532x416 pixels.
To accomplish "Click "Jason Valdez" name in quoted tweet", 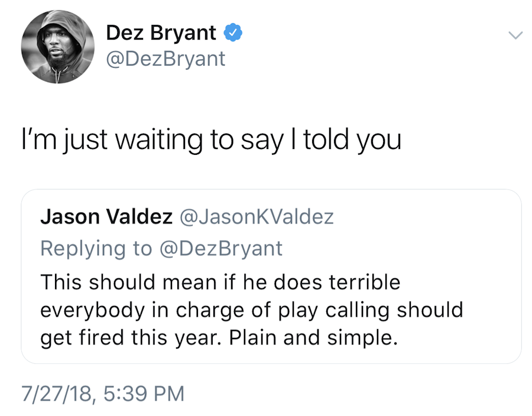I will coord(105,217).
